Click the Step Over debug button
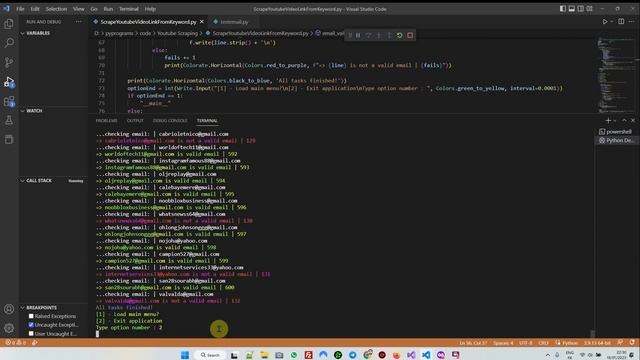The width and height of the screenshot is (640, 360). coord(369,36)
